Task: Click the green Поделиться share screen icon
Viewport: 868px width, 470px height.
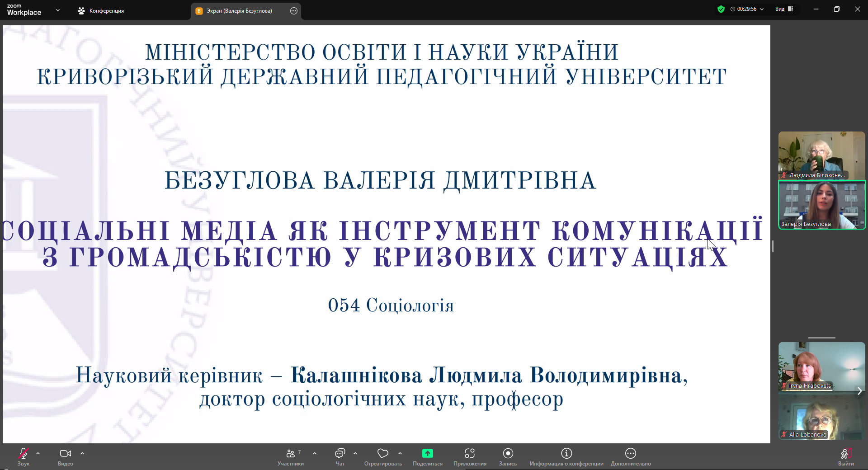Action: tap(427, 453)
